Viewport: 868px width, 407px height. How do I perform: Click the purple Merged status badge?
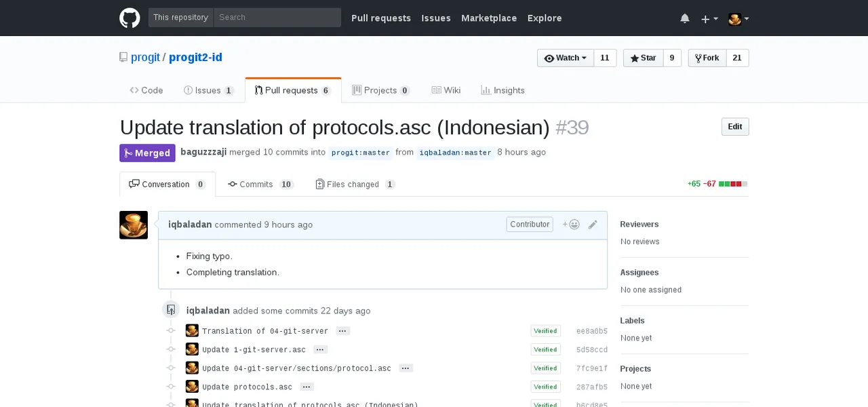click(147, 153)
